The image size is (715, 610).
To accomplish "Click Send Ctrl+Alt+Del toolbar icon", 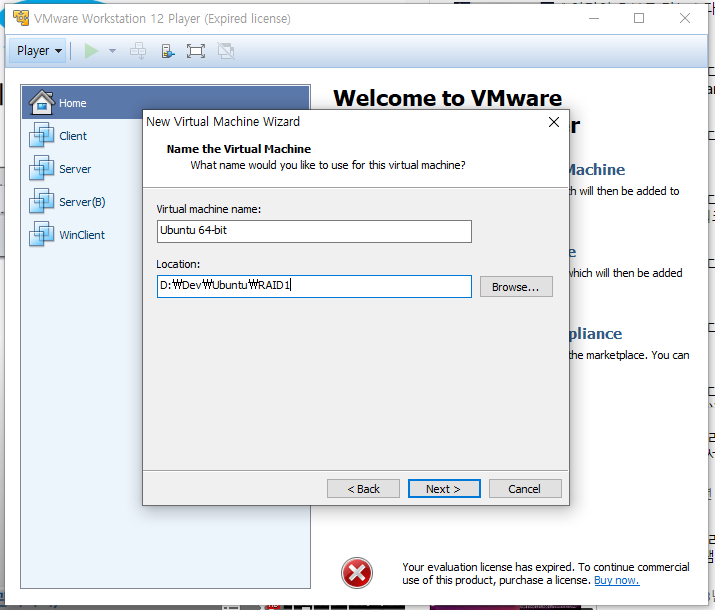I will (x=138, y=51).
